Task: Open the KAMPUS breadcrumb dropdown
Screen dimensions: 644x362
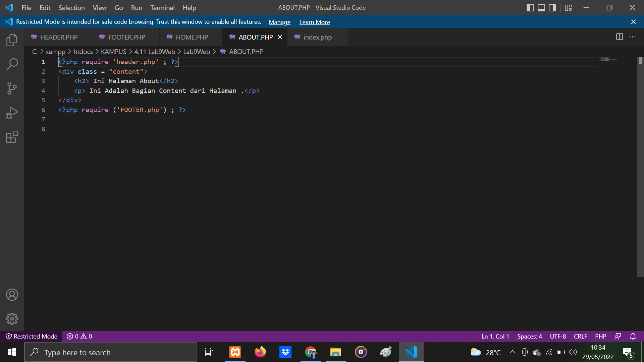Action: [x=113, y=52]
